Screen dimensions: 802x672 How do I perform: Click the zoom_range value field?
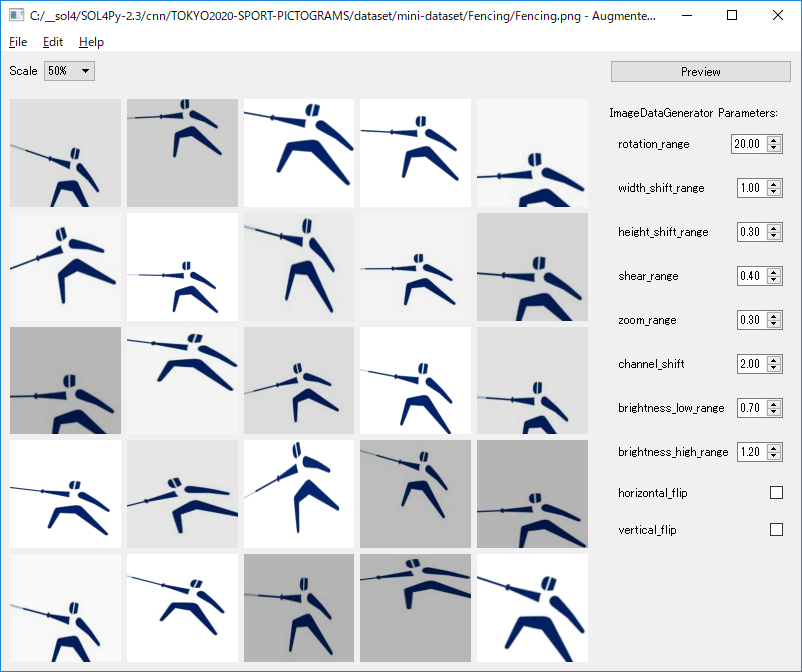pyautogui.click(x=751, y=320)
